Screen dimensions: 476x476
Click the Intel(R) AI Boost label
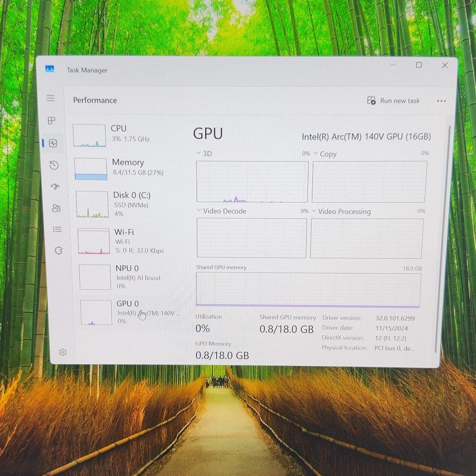138,278
